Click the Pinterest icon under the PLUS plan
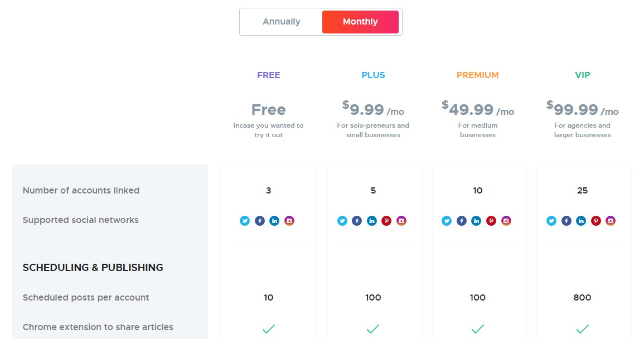Screen dimensions: 644x339 (387, 221)
